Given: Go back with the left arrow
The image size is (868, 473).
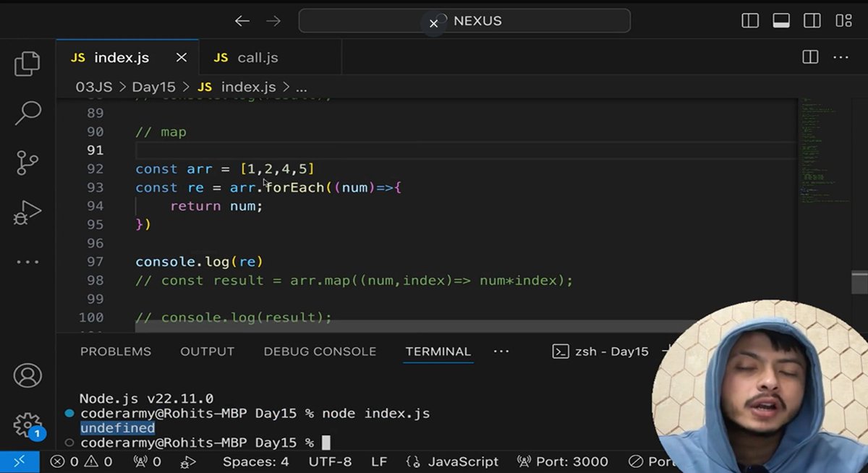Looking at the screenshot, I should click(x=242, y=21).
